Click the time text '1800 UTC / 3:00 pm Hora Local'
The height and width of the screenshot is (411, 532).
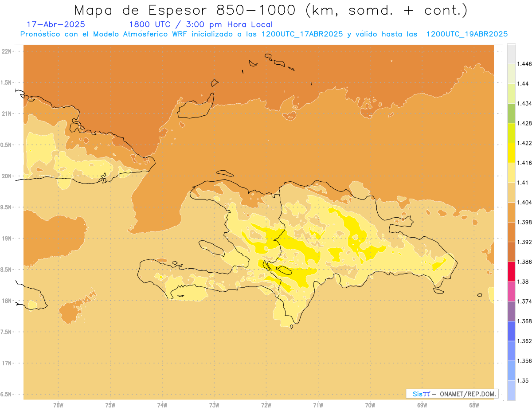[201, 24]
